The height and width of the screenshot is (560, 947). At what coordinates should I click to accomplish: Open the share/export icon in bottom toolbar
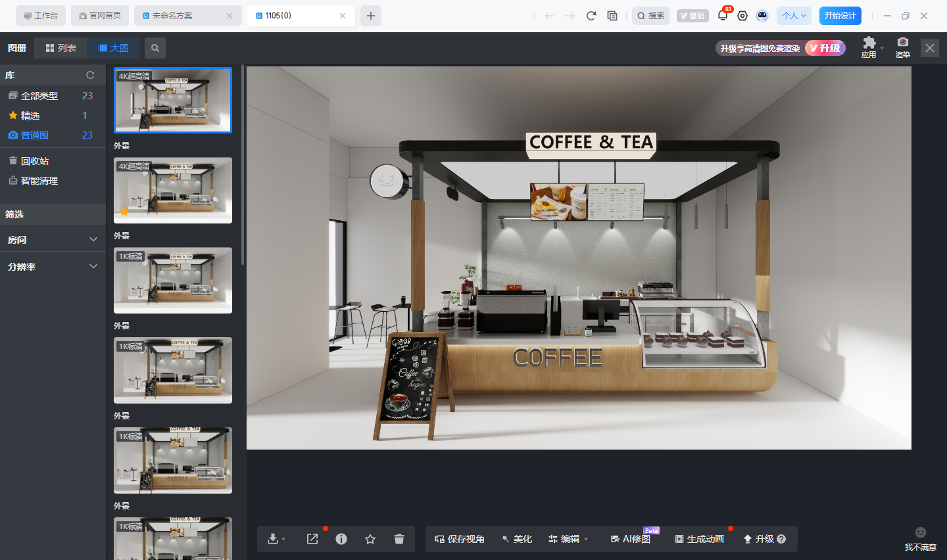pos(312,539)
